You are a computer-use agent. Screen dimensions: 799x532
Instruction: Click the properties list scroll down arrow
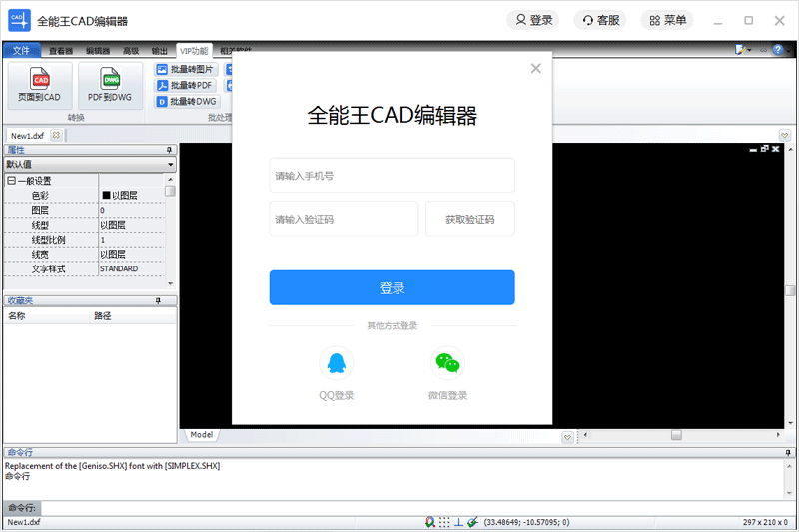(x=170, y=283)
